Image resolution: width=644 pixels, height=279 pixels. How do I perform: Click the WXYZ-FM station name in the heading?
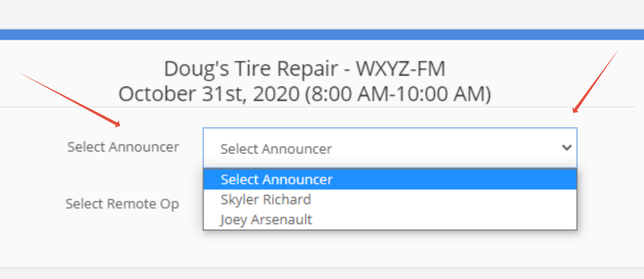pyautogui.click(x=401, y=70)
